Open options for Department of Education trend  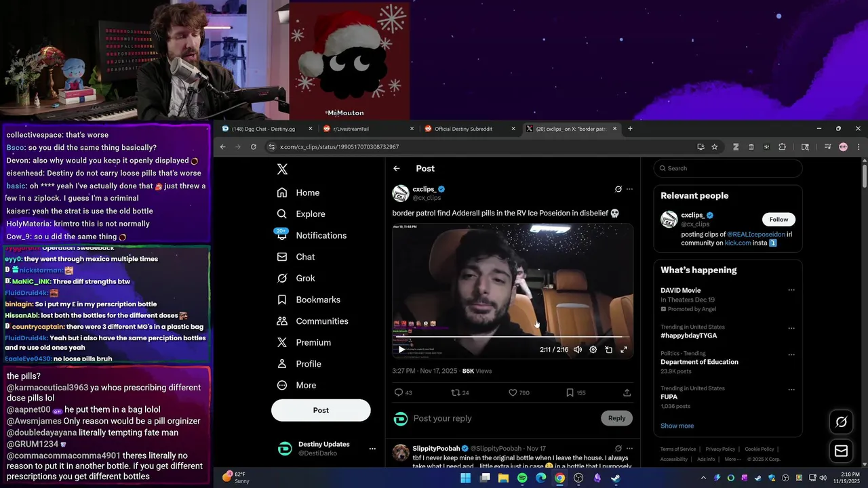pyautogui.click(x=791, y=354)
